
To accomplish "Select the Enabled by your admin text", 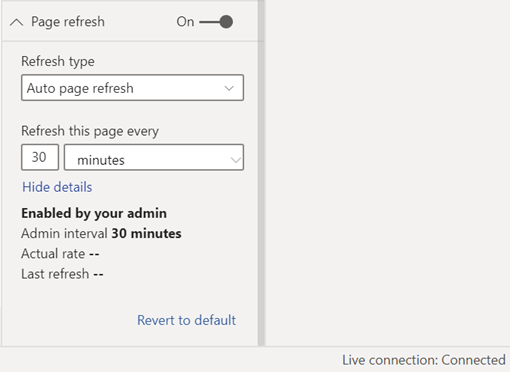I will point(94,213).
